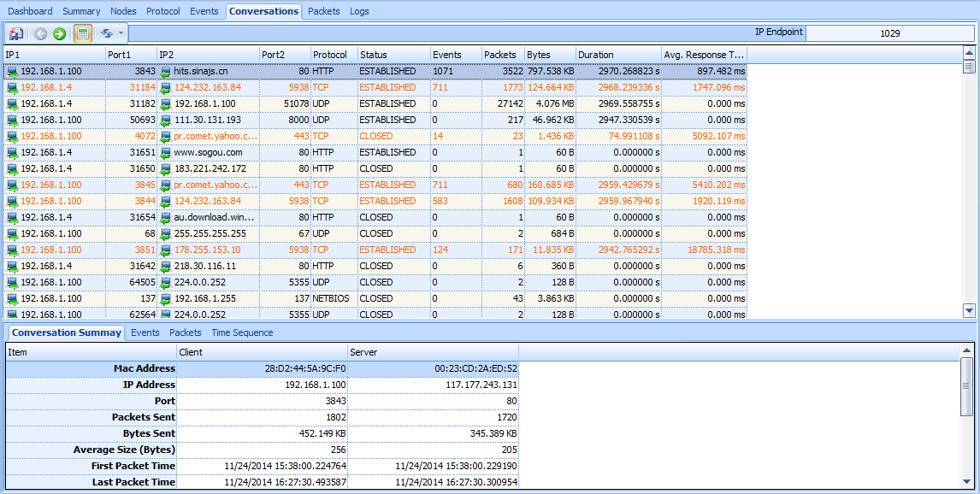The image size is (980, 494).
Task: Toggle the highlighted table view icon
Action: 83,34
